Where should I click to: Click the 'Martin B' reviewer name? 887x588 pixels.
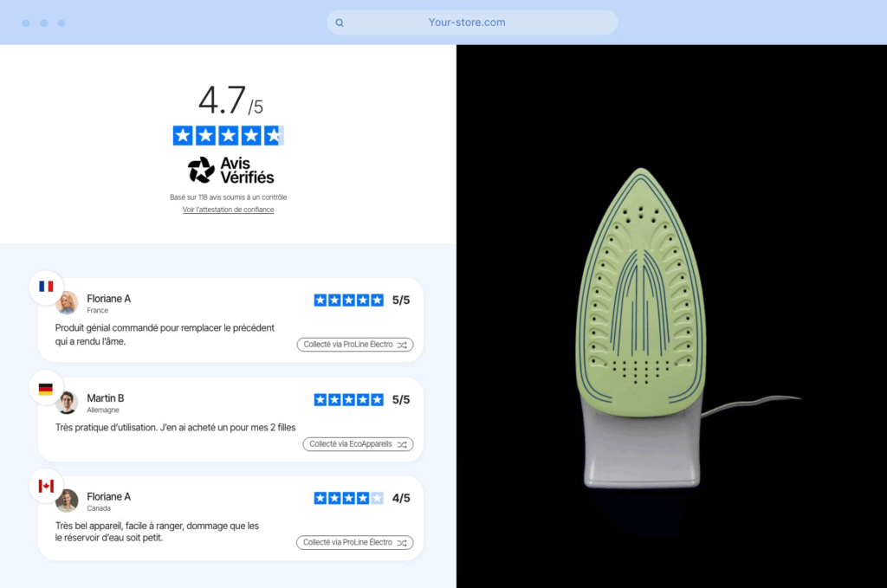pyautogui.click(x=105, y=398)
